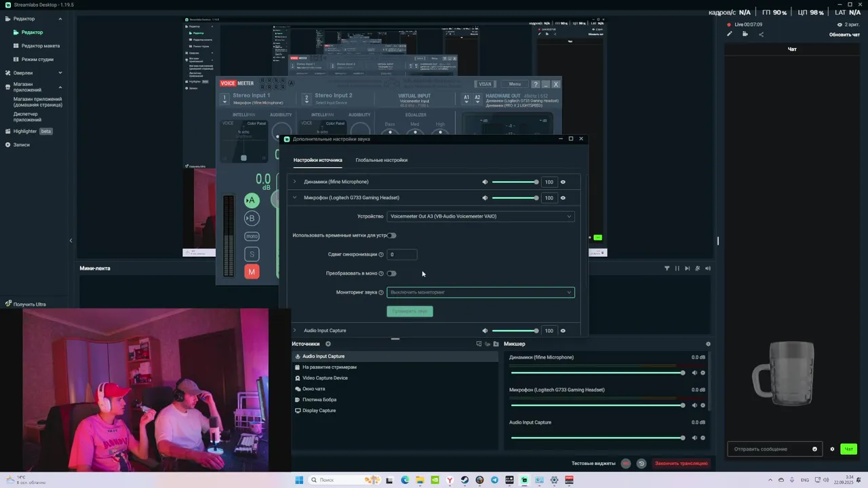Image resolution: width=868 pixels, height=488 pixels.
Task: Pause the mini-feed queue
Action: coord(677,268)
